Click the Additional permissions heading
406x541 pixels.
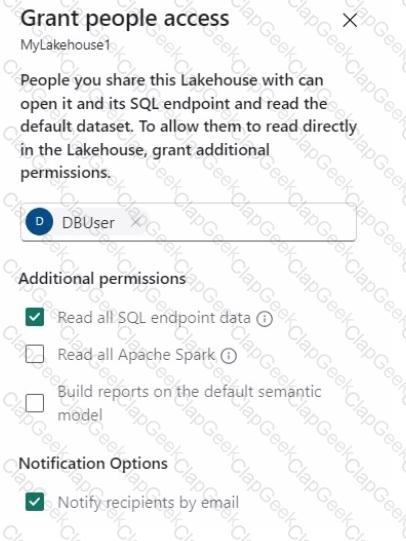pos(102,279)
